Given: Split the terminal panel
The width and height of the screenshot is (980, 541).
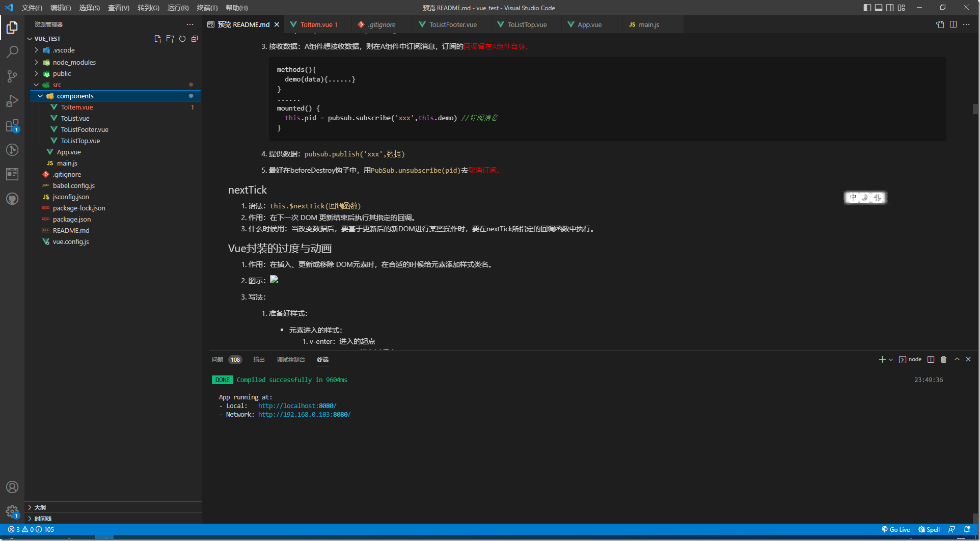Looking at the screenshot, I should coord(931,360).
